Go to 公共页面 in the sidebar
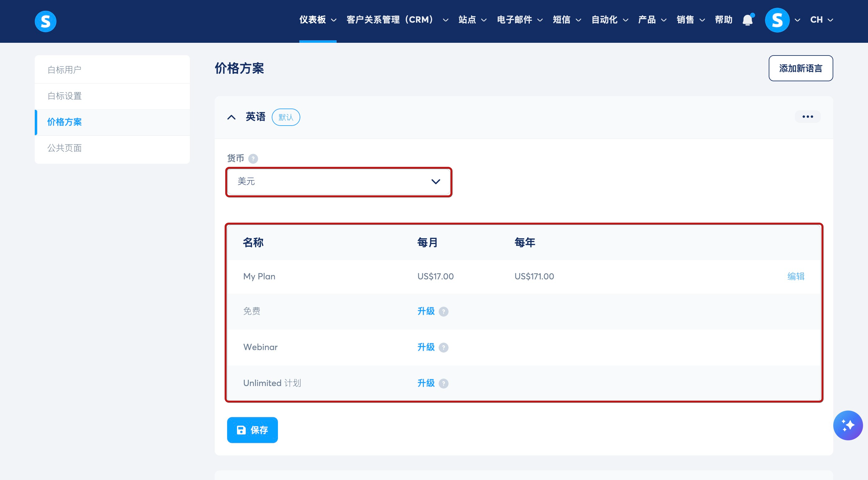Screen dimensions: 868x480 point(65,148)
